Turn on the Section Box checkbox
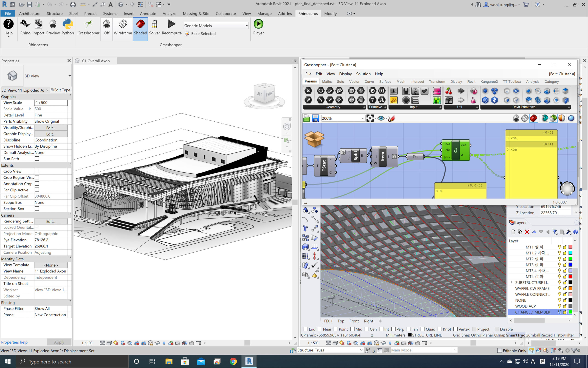This screenshot has height=368, width=588. pos(37,208)
